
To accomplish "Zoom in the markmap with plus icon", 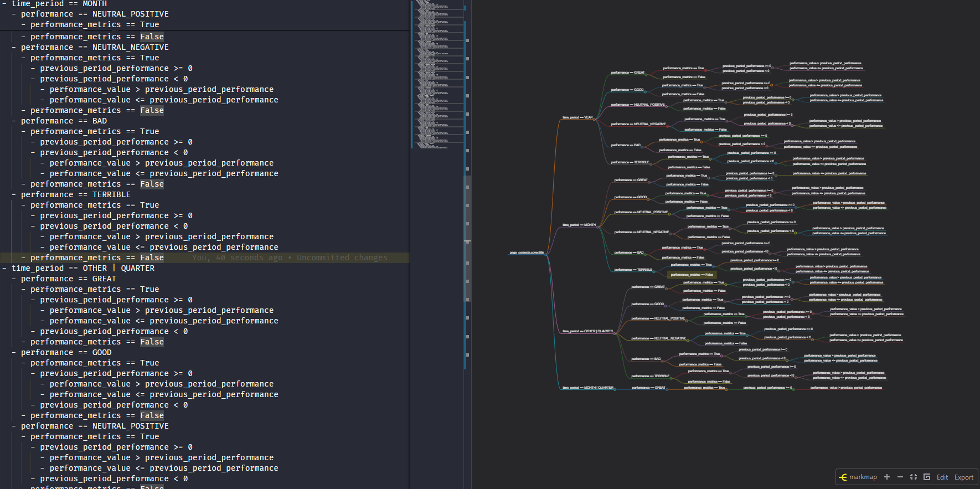I will (887, 477).
